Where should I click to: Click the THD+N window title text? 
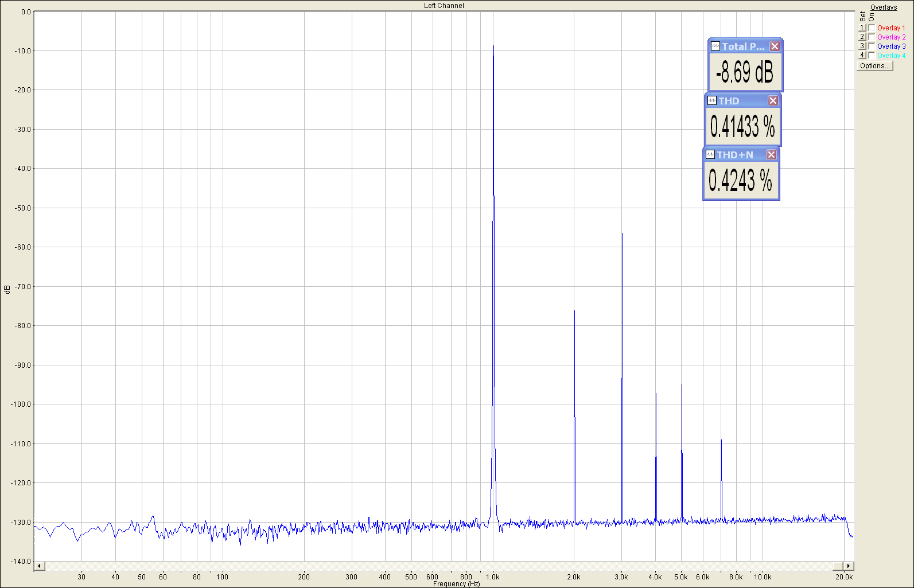735,155
